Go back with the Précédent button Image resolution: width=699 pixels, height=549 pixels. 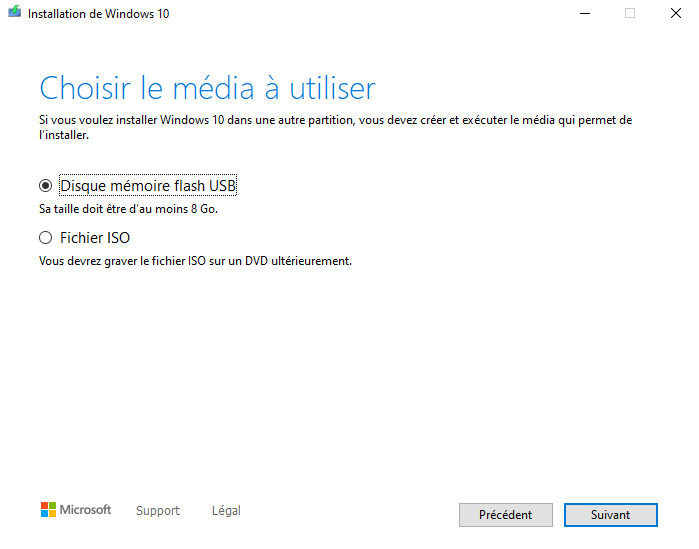505,515
